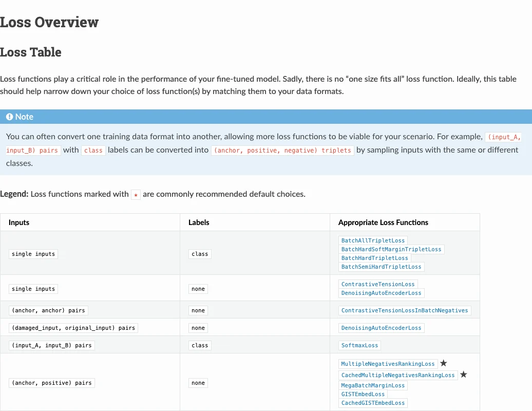This screenshot has height=411, width=532.
Task: Open the BatchAllTripletLoss link
Action: (x=373, y=240)
